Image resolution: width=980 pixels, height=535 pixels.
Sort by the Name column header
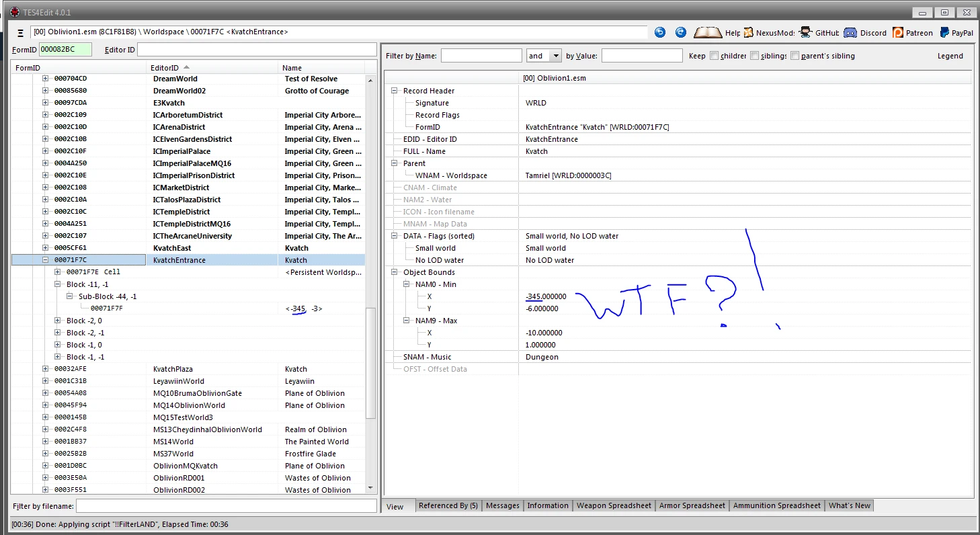[321, 68]
